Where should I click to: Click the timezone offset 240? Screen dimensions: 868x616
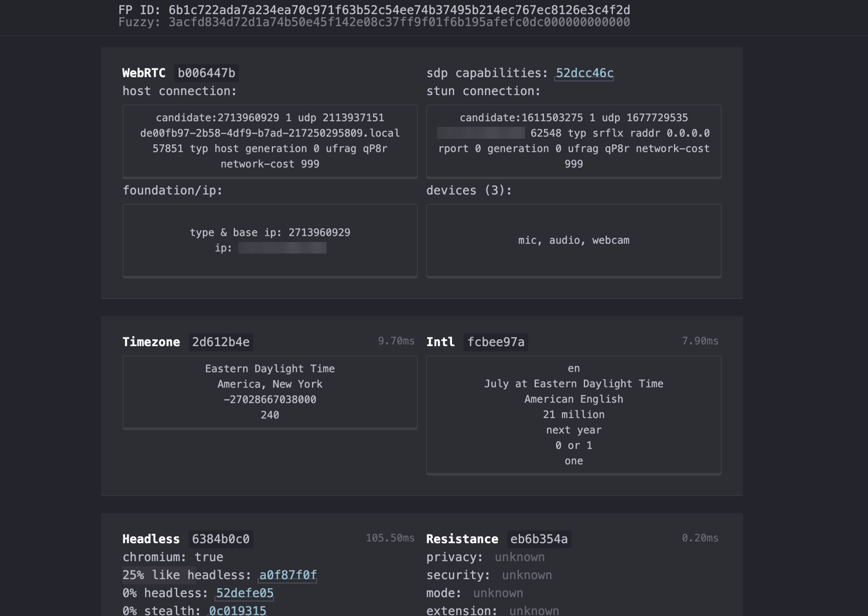tap(270, 415)
